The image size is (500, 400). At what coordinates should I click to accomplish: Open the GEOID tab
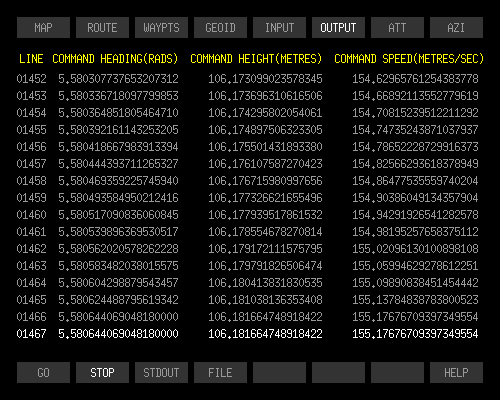(220, 27)
